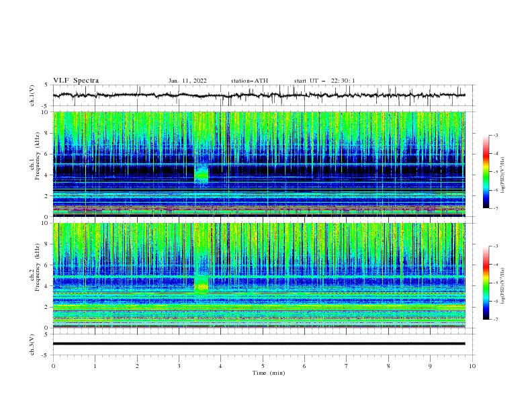Click the time axis tick label "0"
This screenshot has width=532, height=411.
(53, 366)
